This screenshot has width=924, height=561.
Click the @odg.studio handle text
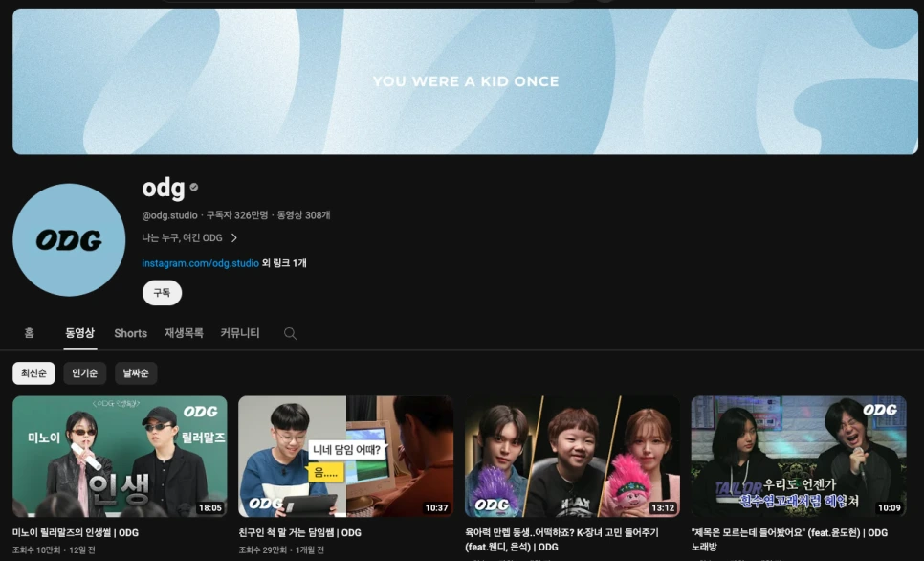[169, 215]
